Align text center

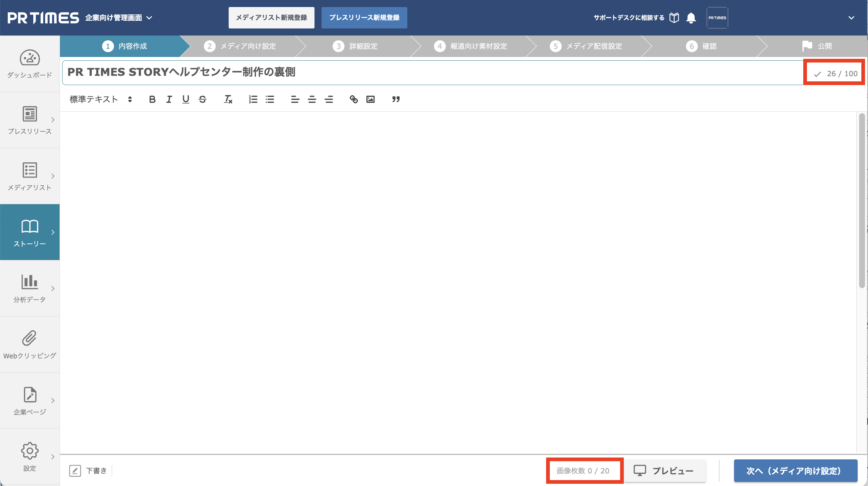312,99
